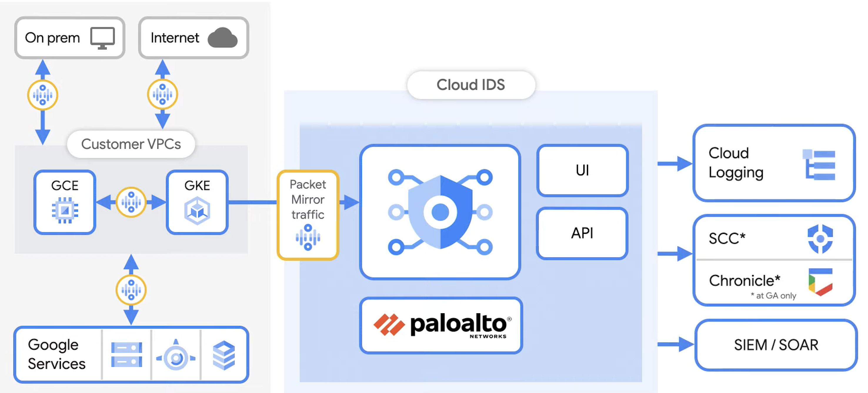Image resolution: width=868 pixels, height=393 pixels.
Task: Click the mirroring icon between GCE and GKE
Action: pos(131,202)
